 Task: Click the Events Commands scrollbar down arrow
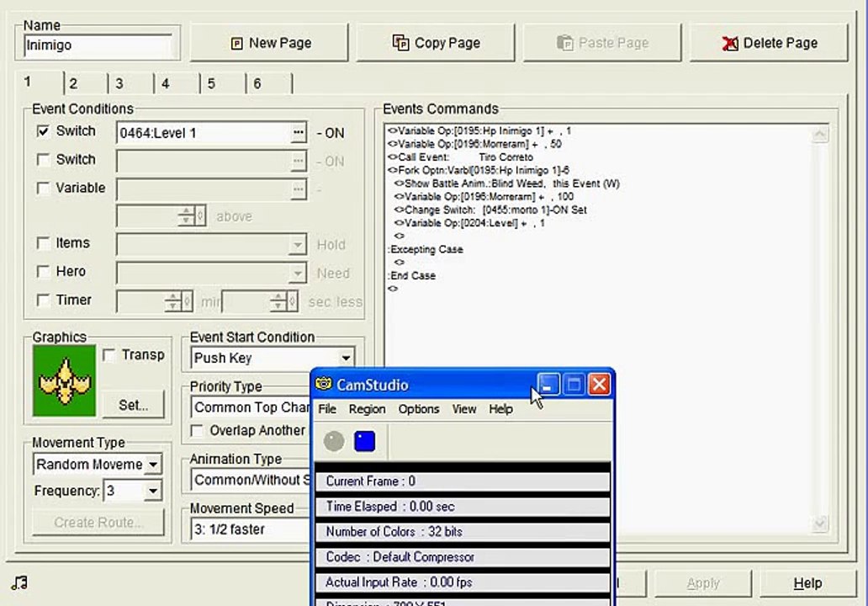coord(820,523)
